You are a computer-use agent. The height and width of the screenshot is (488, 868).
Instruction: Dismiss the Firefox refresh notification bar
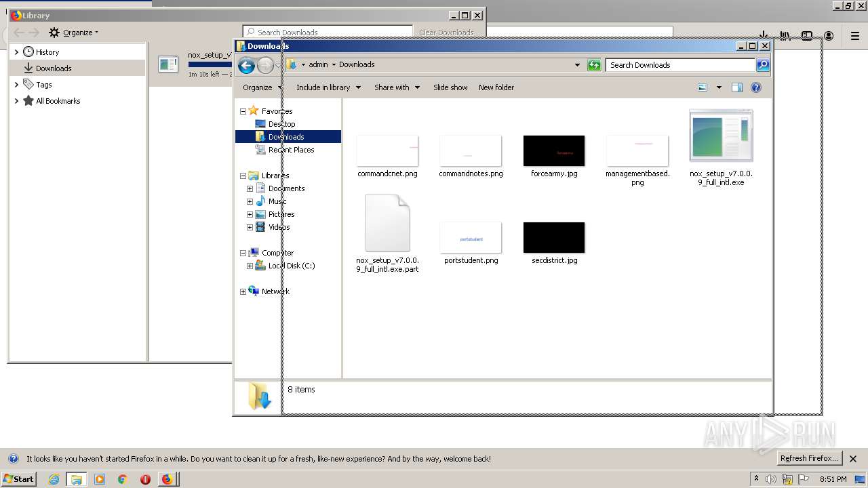(853, 459)
